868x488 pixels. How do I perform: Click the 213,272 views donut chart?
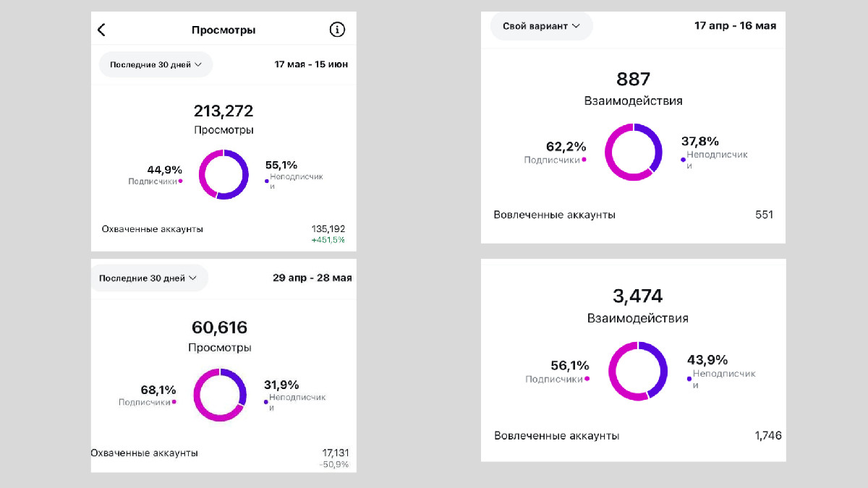[224, 174]
